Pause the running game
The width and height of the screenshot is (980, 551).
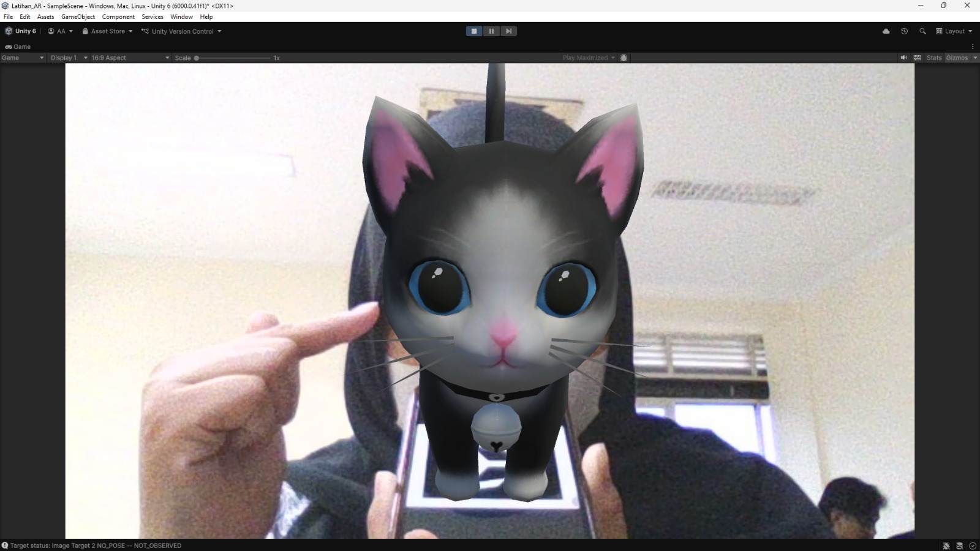tap(491, 31)
